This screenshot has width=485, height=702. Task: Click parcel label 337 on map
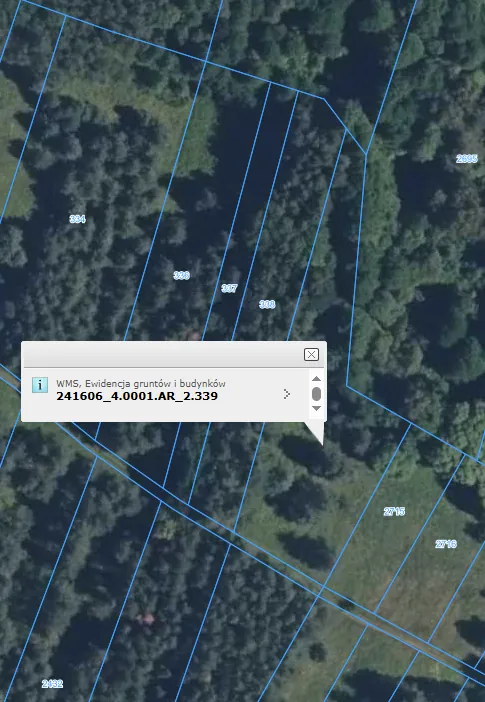[x=229, y=288]
